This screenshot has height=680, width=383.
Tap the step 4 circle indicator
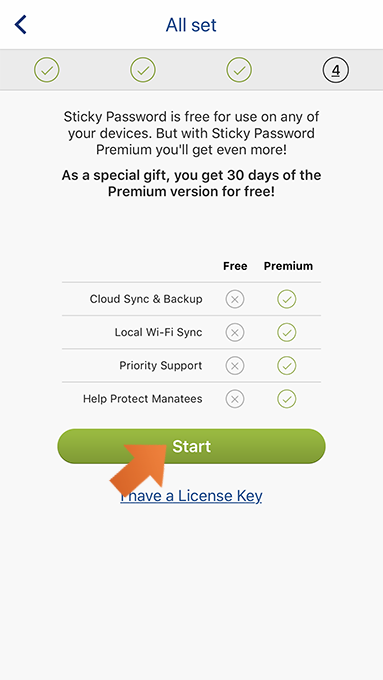(x=336, y=70)
